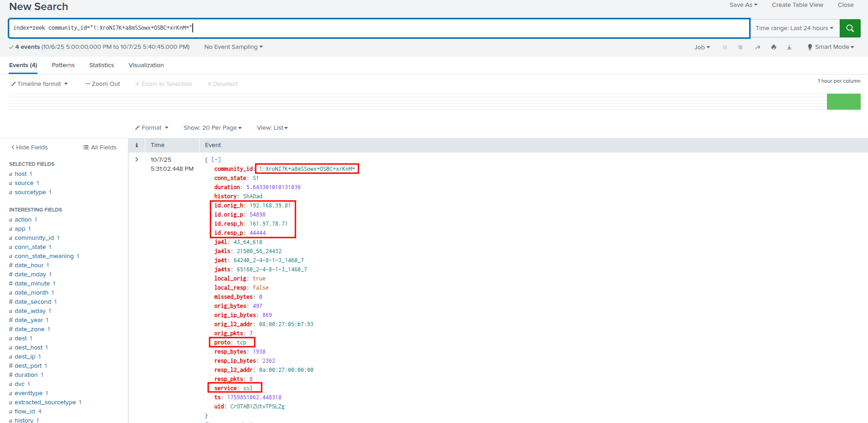Switch to the Statistics tab

101,65
